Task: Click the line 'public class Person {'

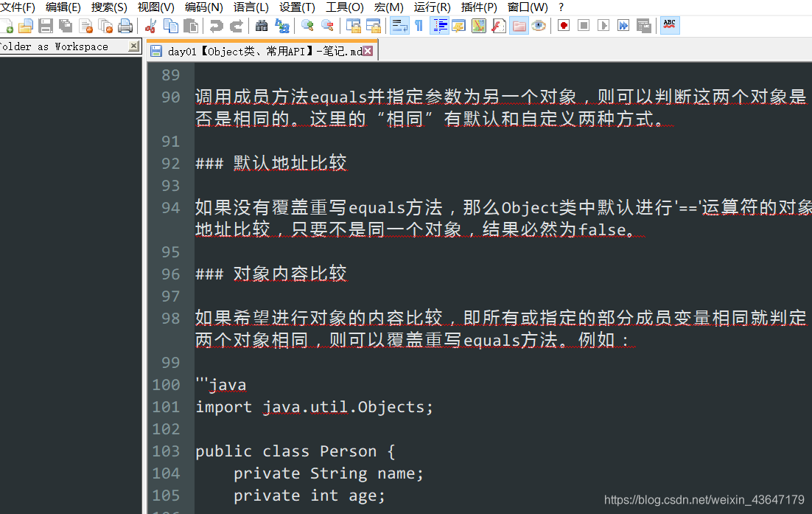Action: pos(295,451)
